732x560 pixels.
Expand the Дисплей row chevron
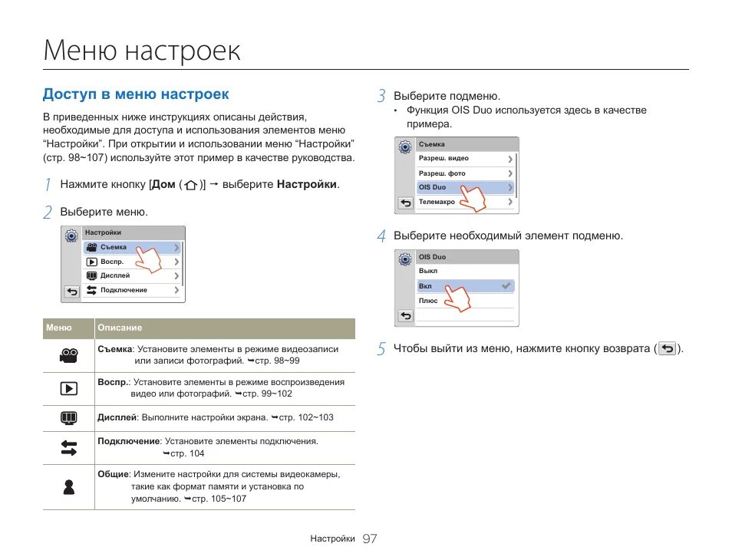176,276
